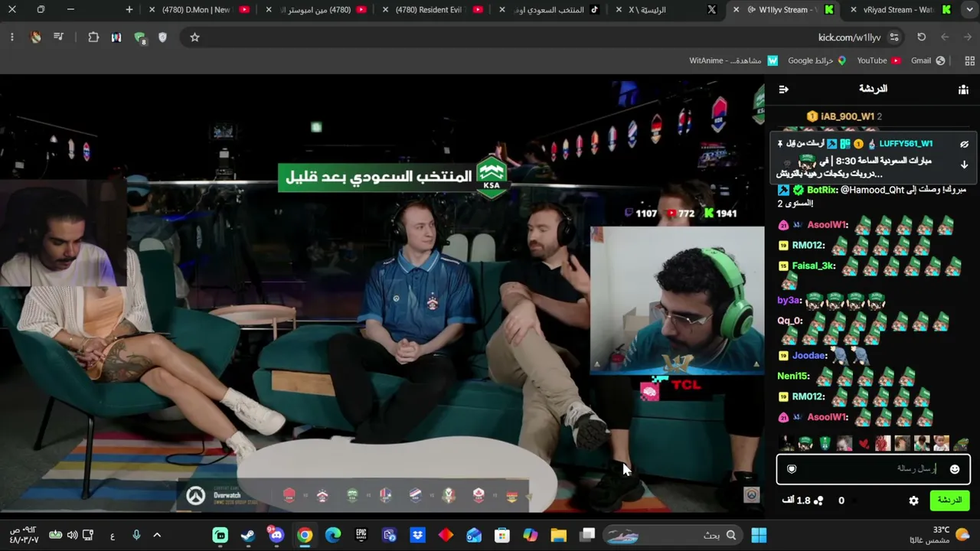Image resolution: width=980 pixels, height=551 pixels.
Task: Open Microsoft Edge from the taskbar
Action: click(x=333, y=535)
